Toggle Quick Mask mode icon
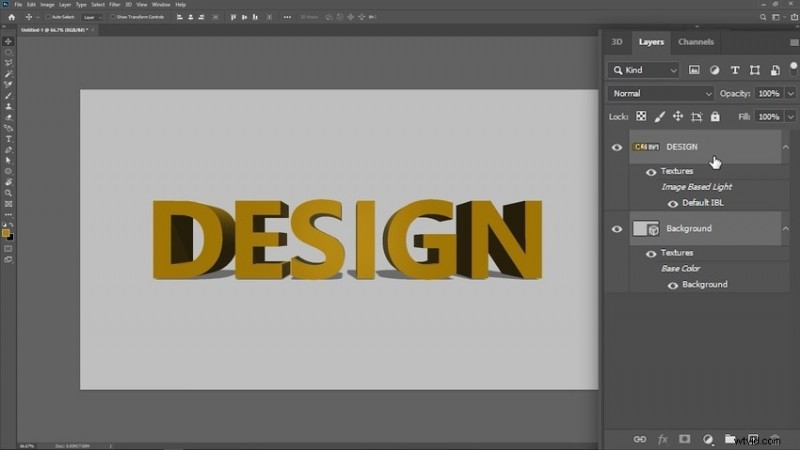The height and width of the screenshot is (450, 800). (8, 249)
